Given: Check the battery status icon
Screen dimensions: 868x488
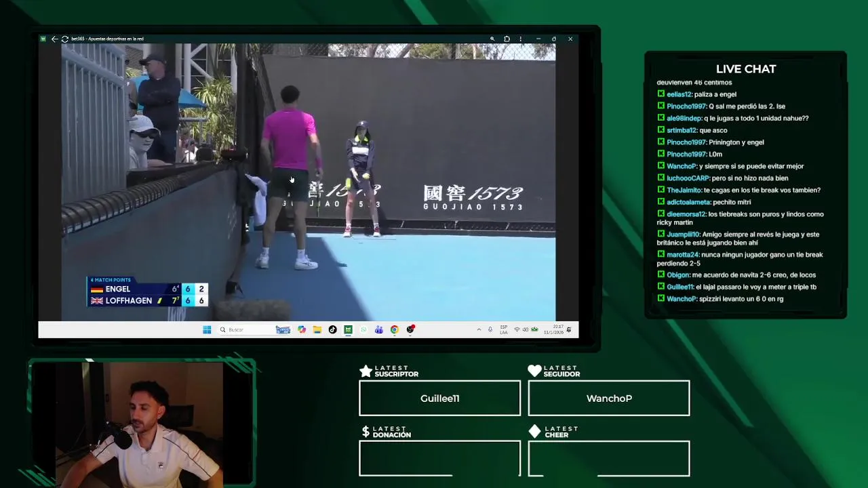Looking at the screenshot, I should pos(534,329).
